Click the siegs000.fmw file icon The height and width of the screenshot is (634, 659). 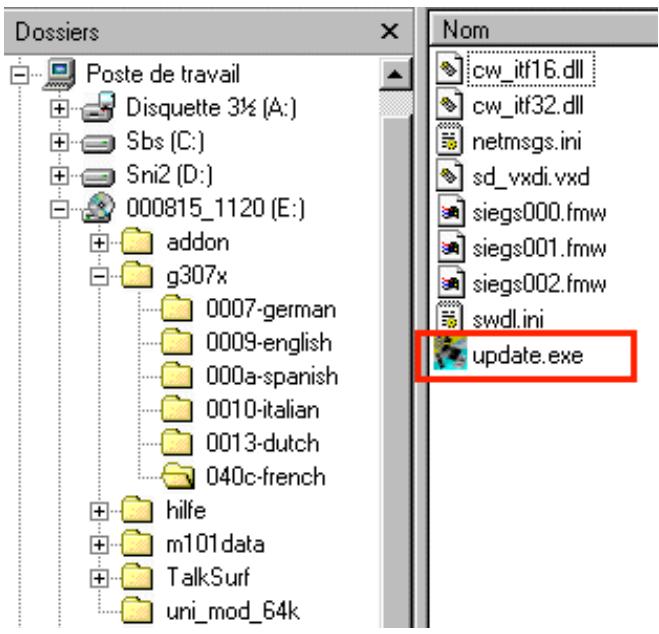(x=451, y=211)
